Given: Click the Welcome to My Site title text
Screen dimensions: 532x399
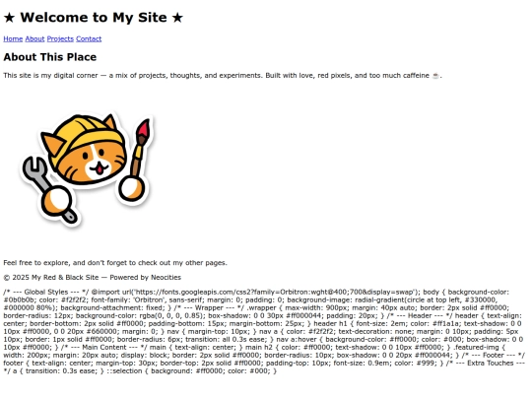Looking at the screenshot, I should [94, 18].
